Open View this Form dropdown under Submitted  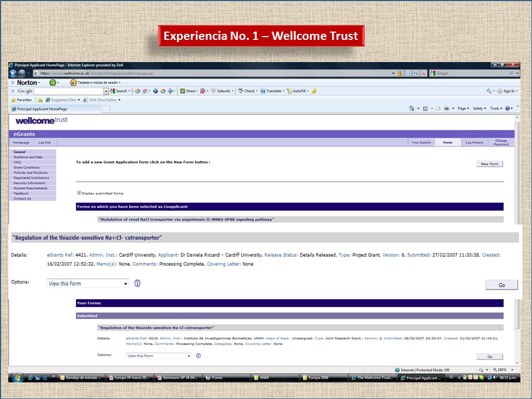click(158, 356)
